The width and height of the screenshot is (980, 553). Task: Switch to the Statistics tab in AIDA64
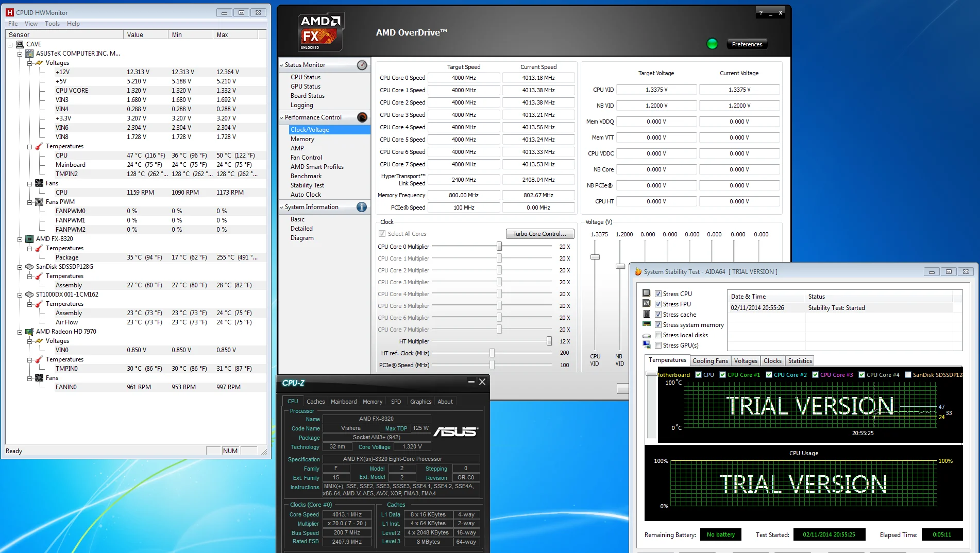800,361
